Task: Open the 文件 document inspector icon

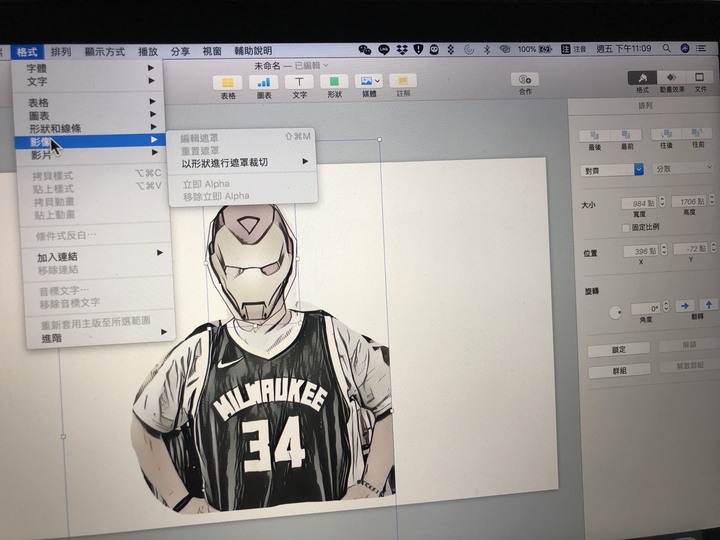Action: coord(699,77)
